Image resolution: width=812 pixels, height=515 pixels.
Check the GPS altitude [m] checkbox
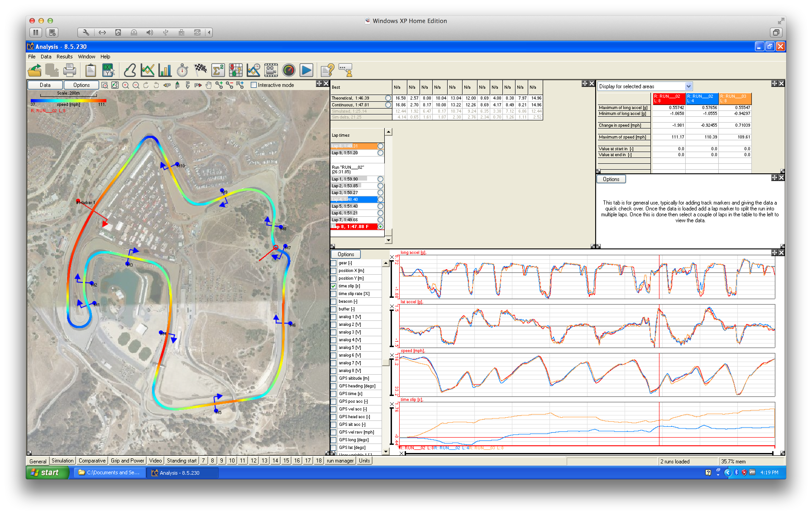coord(334,378)
